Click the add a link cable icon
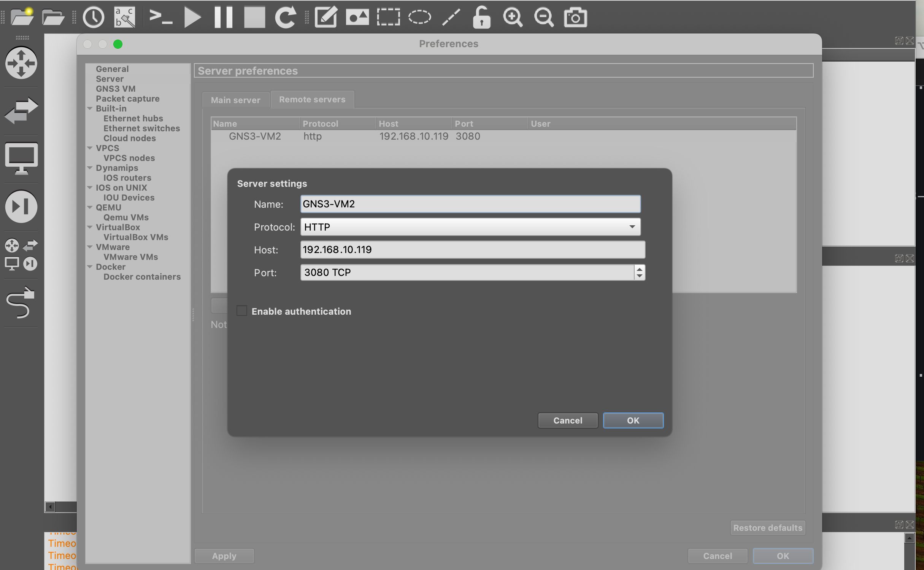The height and width of the screenshot is (570, 924). coord(21,303)
